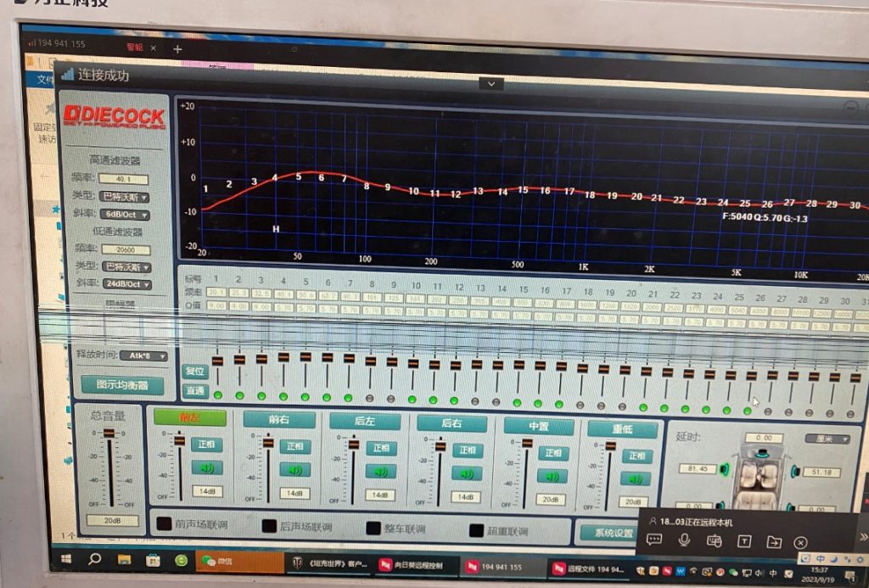869x588 pixels.
Task: Open taskbar search magnifier
Action: pyautogui.click(x=94, y=558)
